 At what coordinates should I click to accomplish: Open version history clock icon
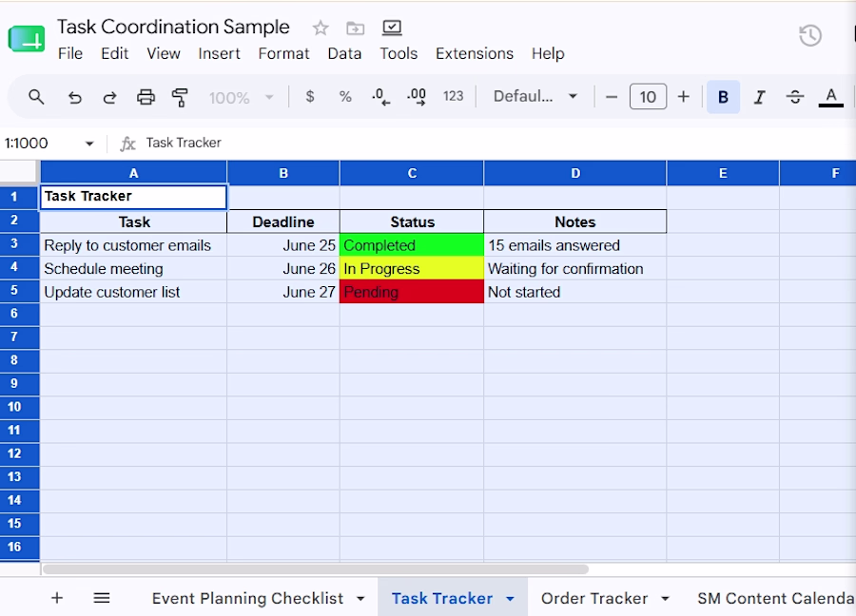810,35
